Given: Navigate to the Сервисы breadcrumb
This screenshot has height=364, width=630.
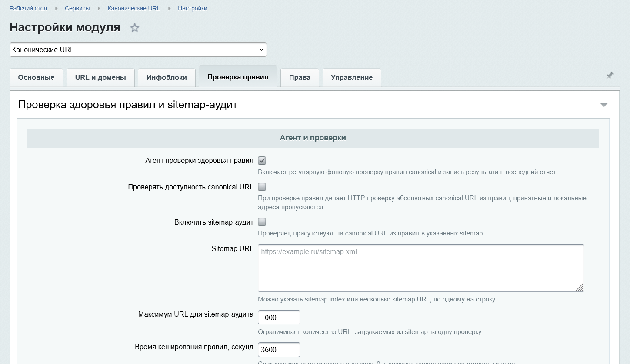Looking at the screenshot, I should coord(77,8).
